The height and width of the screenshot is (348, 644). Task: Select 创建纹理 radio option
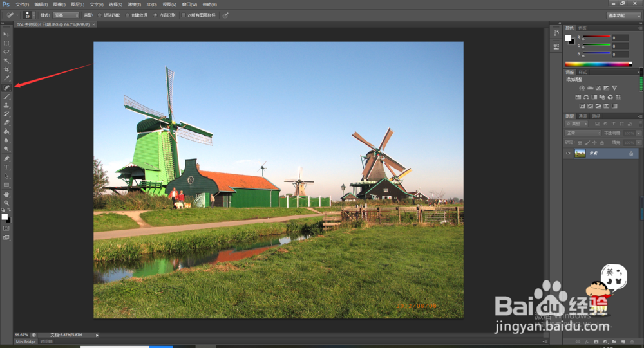128,15
